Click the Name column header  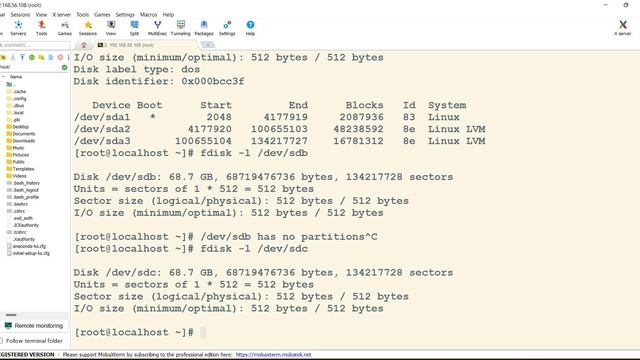pyautogui.click(x=16, y=77)
